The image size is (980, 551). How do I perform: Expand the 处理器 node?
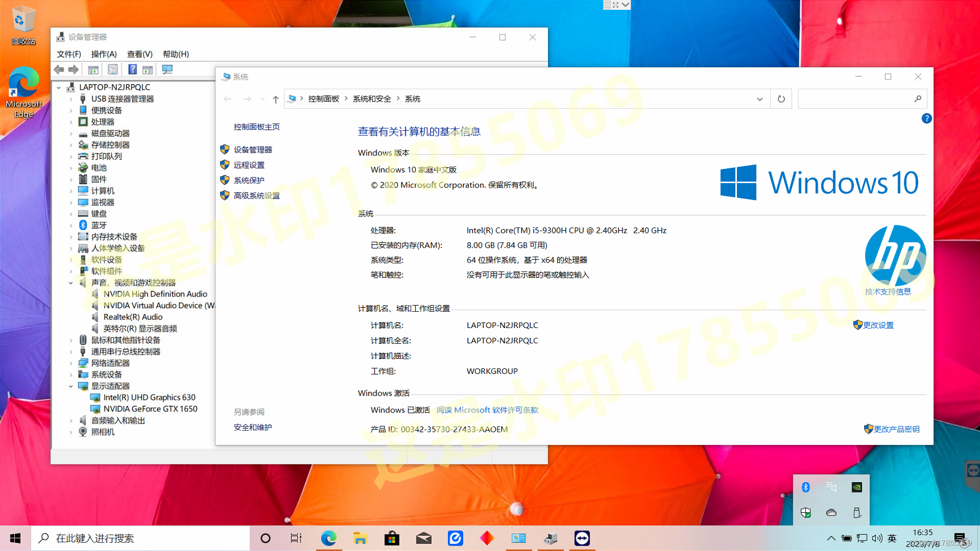pos(71,122)
